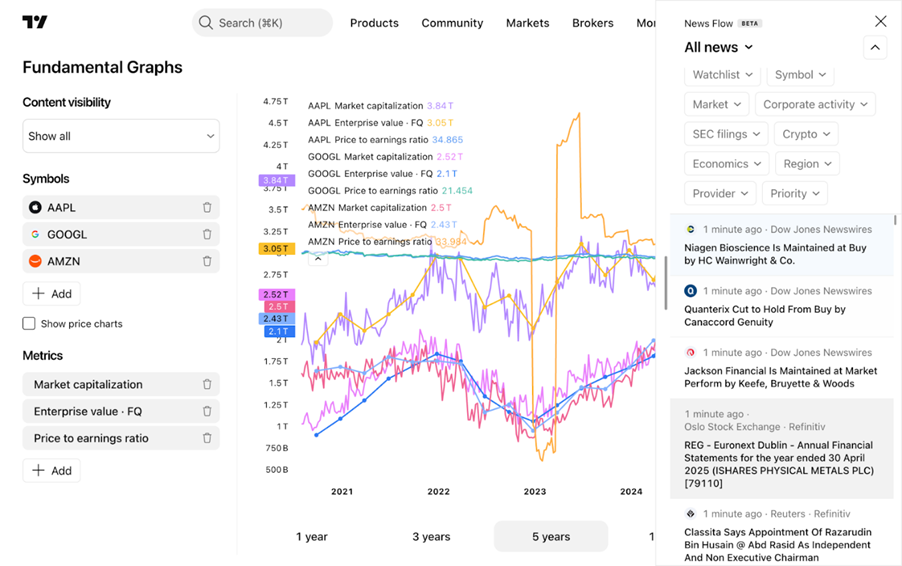Delete GOOGL symbol with trash icon
Image resolution: width=902 pixels, height=566 pixels.
pyautogui.click(x=207, y=234)
